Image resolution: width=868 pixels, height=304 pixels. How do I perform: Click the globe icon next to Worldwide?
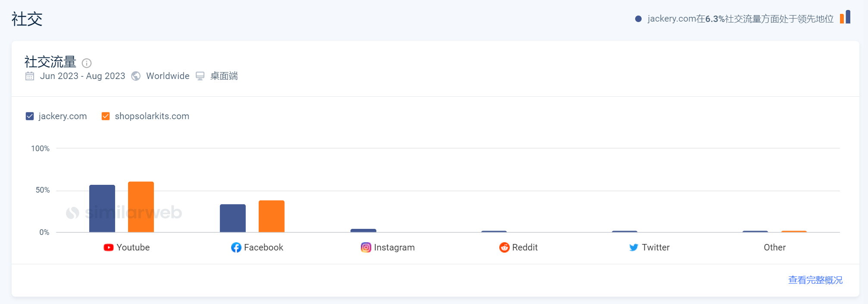136,76
